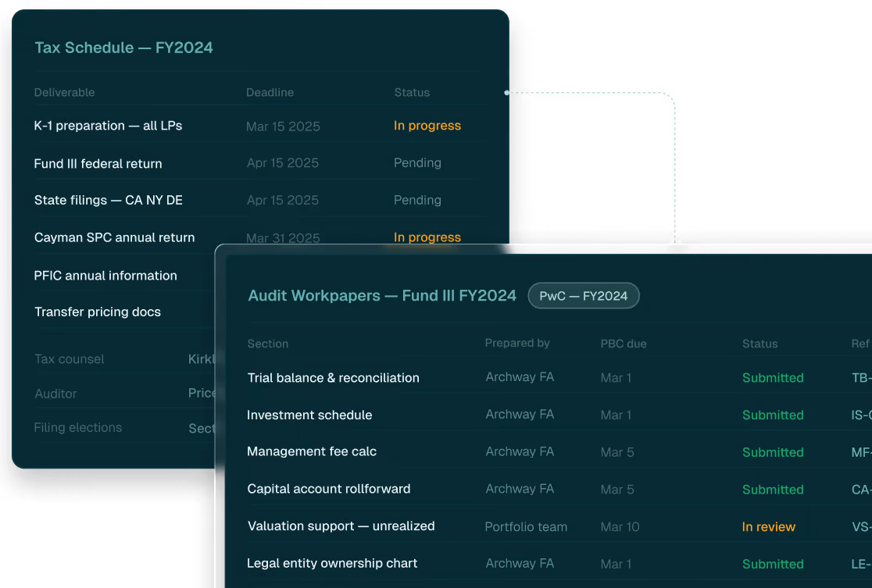Click 'Archway FA' in Management fee calc row
Screen dimensions: 872x588
click(520, 451)
